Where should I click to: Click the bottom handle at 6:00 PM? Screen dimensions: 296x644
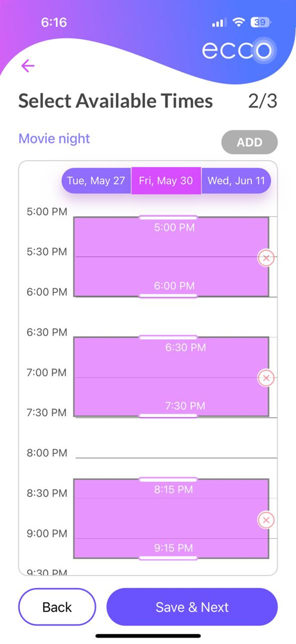pyautogui.click(x=168, y=296)
